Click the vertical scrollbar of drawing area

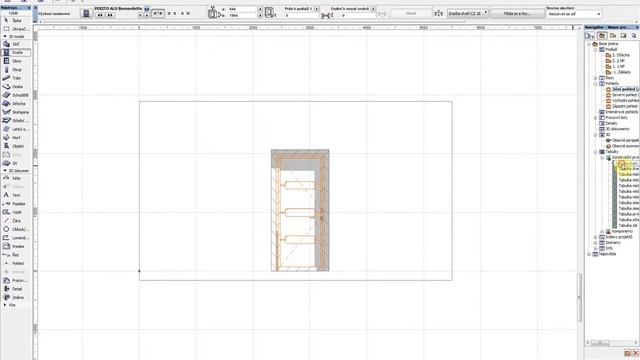pyautogui.click(x=579, y=298)
